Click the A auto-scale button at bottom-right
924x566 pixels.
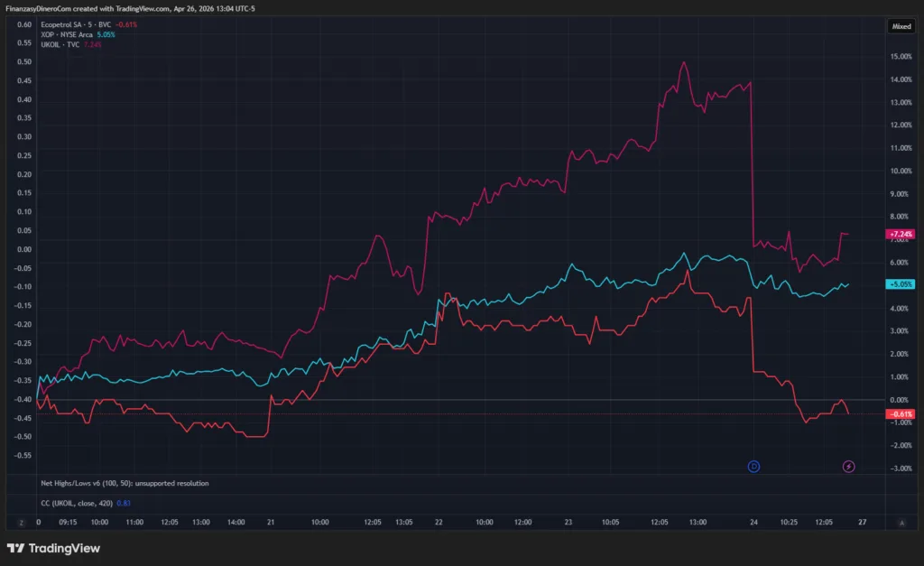[901, 522]
